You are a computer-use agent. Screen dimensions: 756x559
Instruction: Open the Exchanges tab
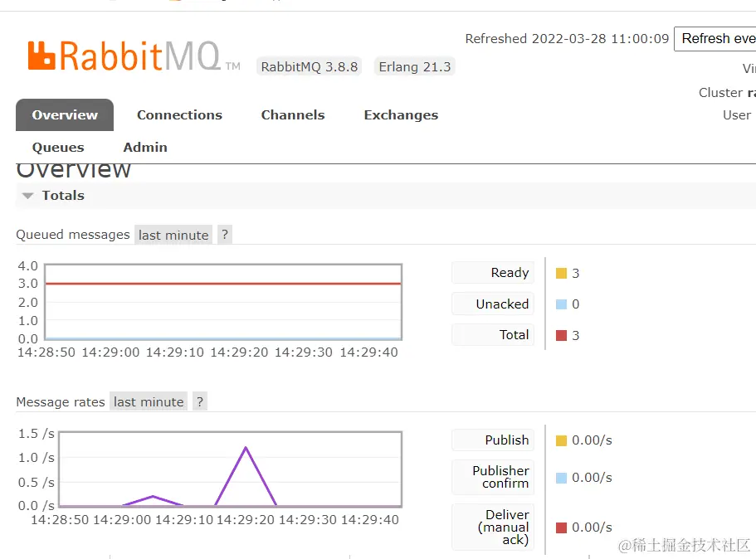tap(401, 114)
